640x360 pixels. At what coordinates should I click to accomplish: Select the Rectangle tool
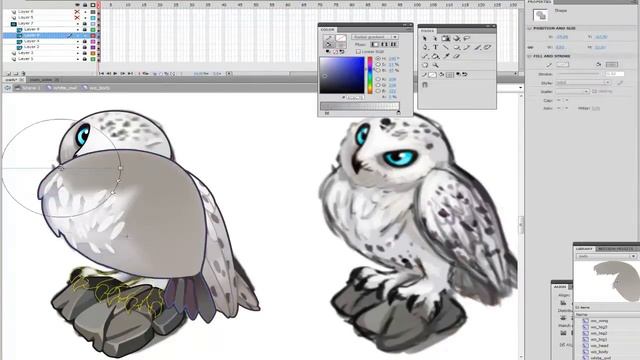(x=457, y=47)
